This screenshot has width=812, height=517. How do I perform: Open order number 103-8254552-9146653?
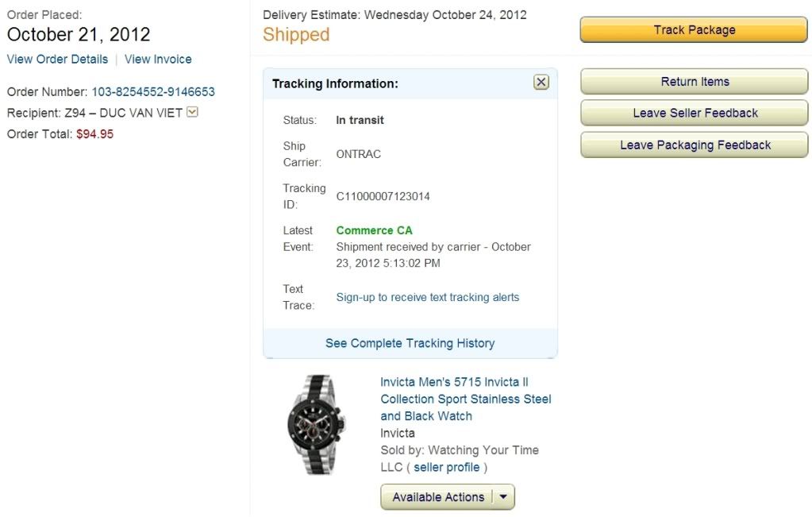[153, 91]
